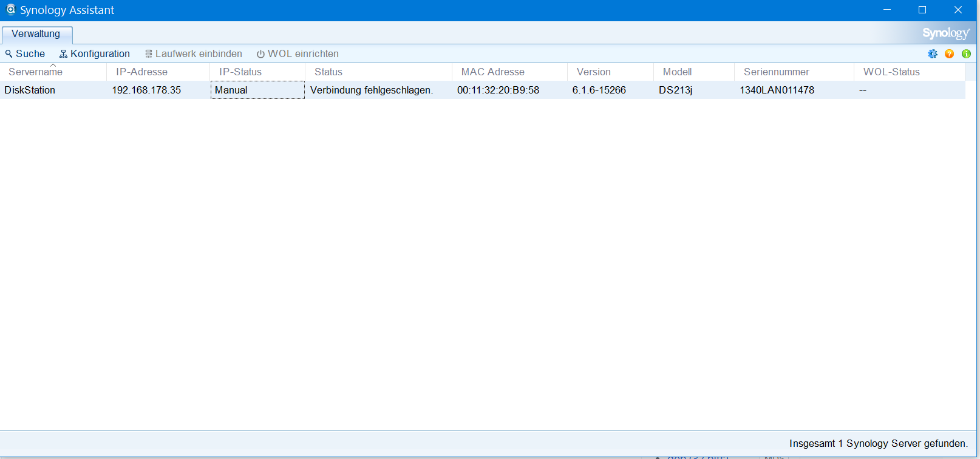Click the Manual IP-Status cell

pyautogui.click(x=257, y=90)
